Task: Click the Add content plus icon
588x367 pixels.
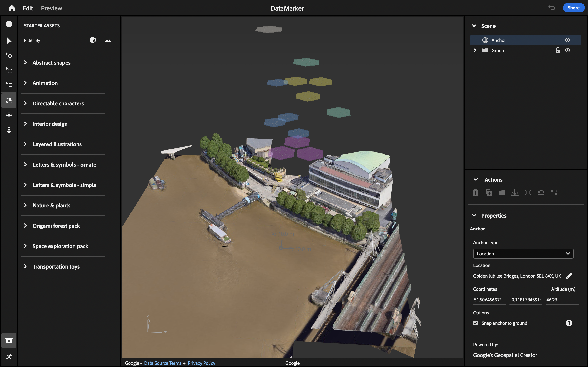Action: 9,24
